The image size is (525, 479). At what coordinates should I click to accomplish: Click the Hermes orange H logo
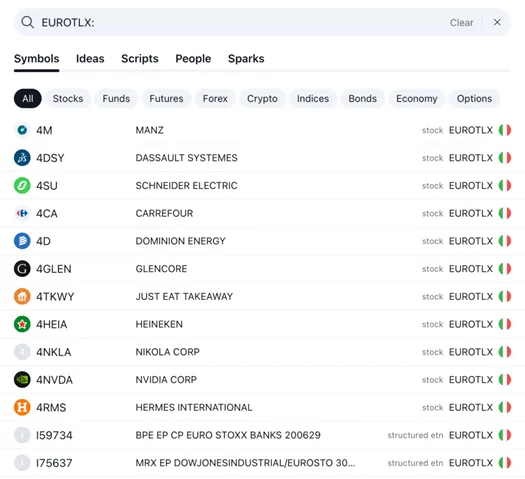coord(22,407)
